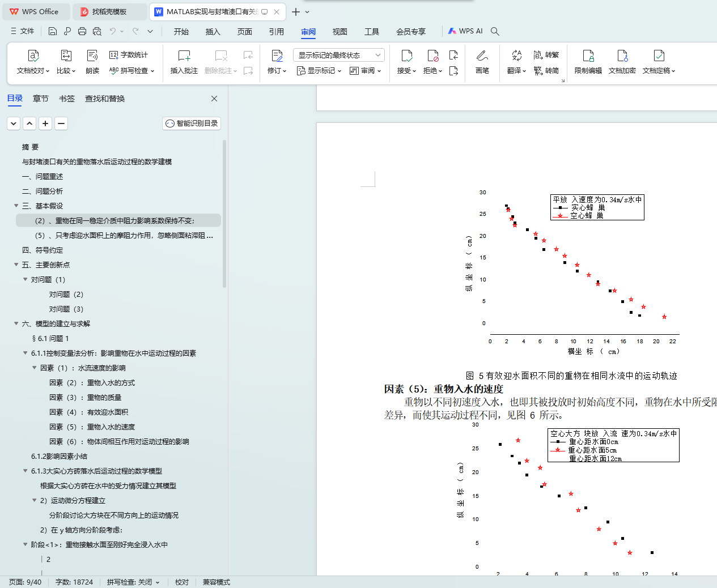Switch to the 找稻壳模板 window tab
Screen dimensions: 717x588
109,11
